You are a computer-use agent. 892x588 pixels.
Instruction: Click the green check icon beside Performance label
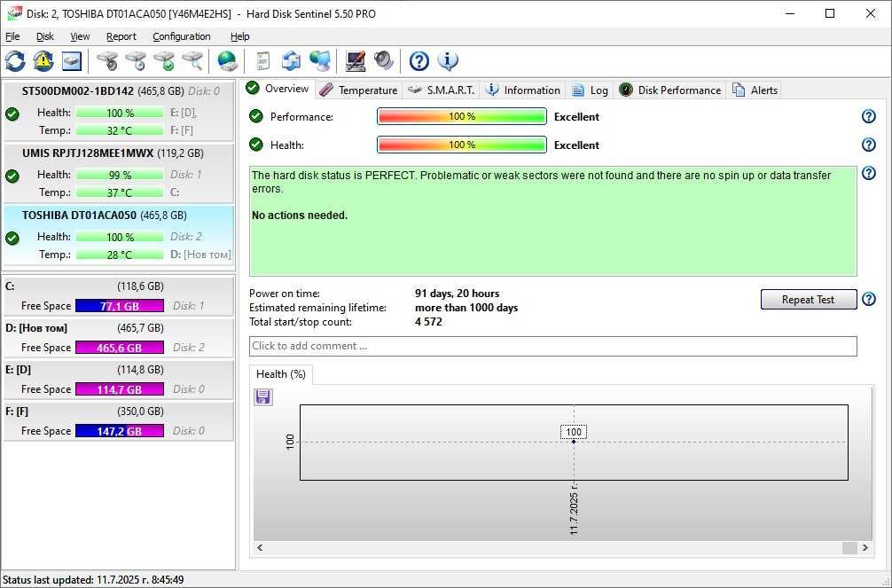(x=256, y=116)
